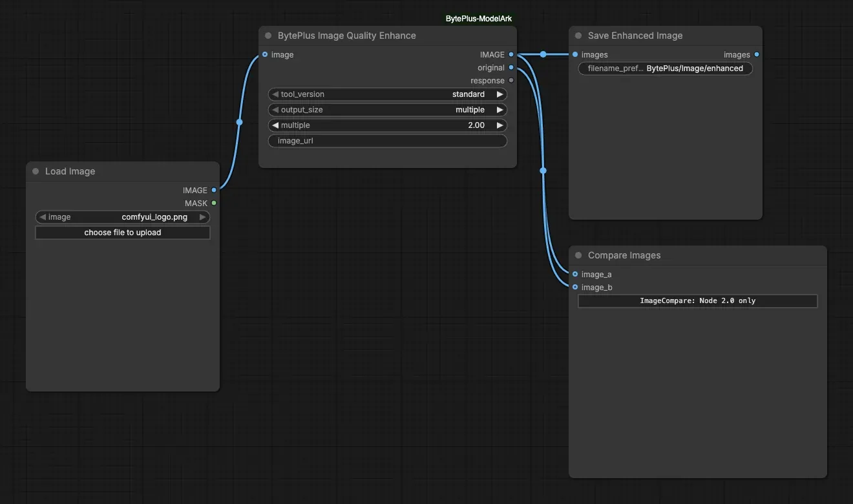Click the ImageCompare: Node 2.0 only widget
This screenshot has width=853, height=504.
(x=698, y=300)
